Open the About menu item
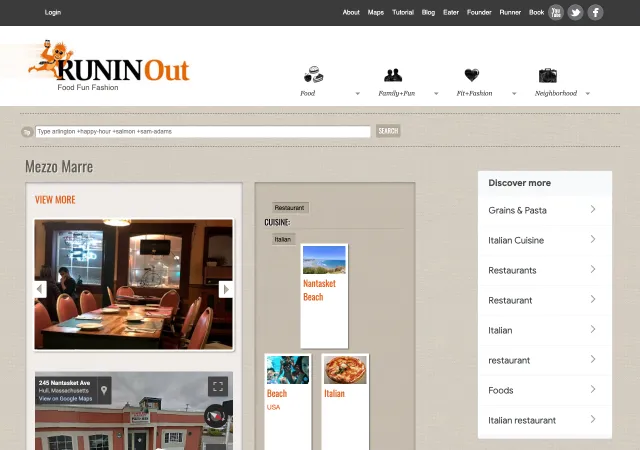The height and width of the screenshot is (450, 640). click(351, 13)
